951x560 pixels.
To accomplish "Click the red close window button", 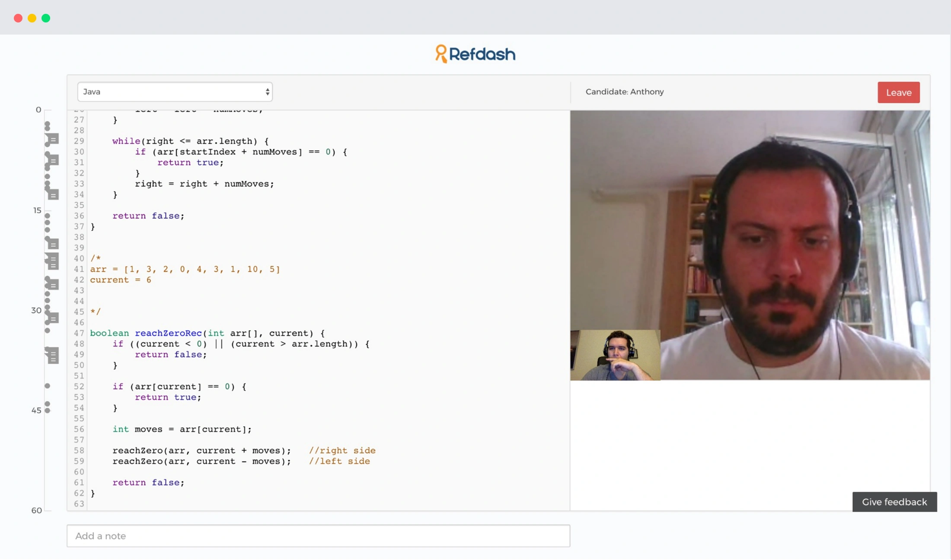I will click(18, 18).
